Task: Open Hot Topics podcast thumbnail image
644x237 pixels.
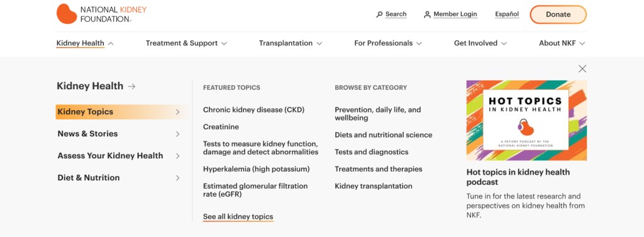Action: (526, 120)
